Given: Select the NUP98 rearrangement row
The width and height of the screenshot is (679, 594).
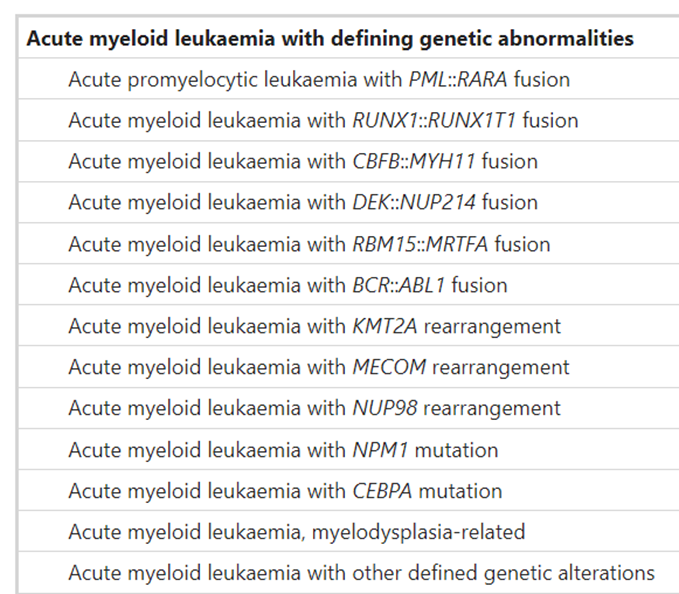Looking at the screenshot, I should (315, 408).
